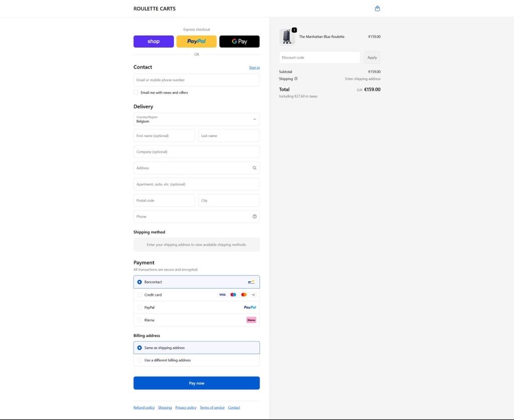Viewport: 514px width, 420px height.
Task: Open the Refund policy link
Action: tap(144, 407)
